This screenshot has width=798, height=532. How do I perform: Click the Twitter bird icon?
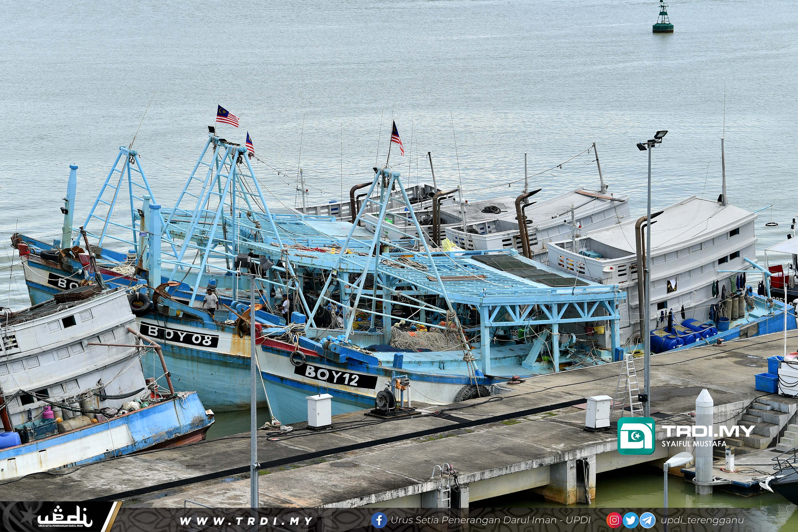coord(630,520)
